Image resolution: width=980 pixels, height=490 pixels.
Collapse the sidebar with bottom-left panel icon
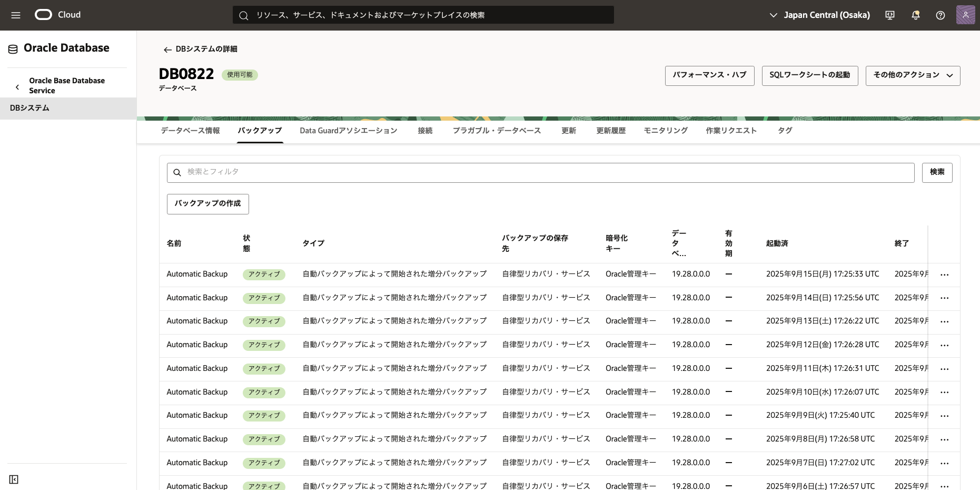click(x=14, y=479)
